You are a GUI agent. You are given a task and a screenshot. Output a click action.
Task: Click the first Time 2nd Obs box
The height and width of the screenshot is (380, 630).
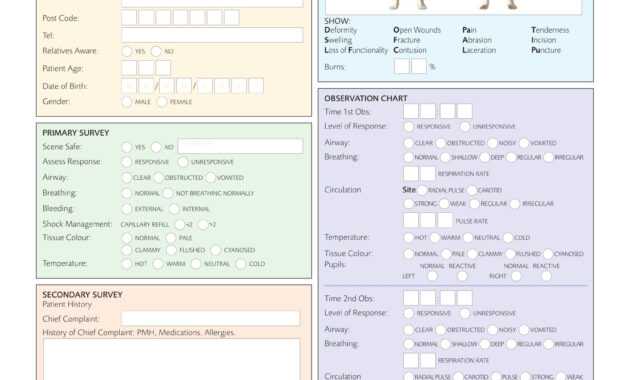pyautogui.click(x=411, y=298)
